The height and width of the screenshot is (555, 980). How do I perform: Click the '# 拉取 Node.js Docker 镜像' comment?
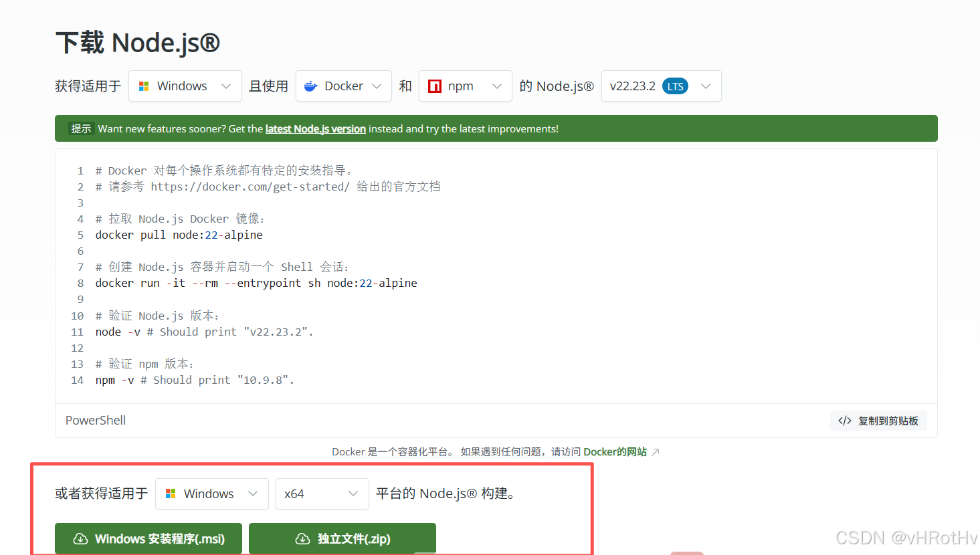(180, 219)
